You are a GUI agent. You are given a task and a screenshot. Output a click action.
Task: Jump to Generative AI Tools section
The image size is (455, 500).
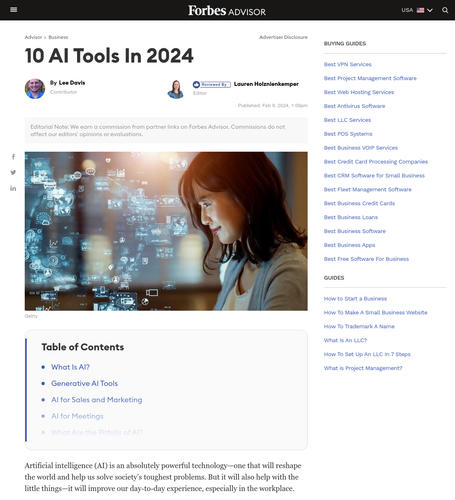click(84, 383)
